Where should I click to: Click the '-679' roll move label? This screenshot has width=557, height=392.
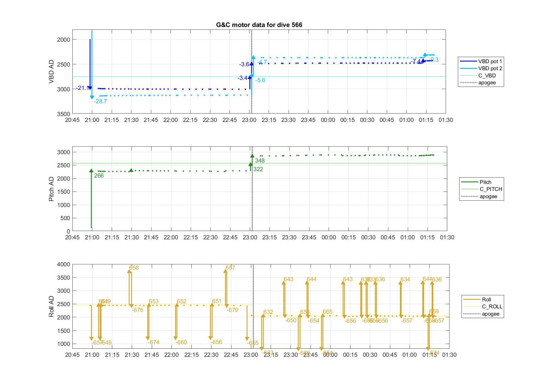point(232,310)
